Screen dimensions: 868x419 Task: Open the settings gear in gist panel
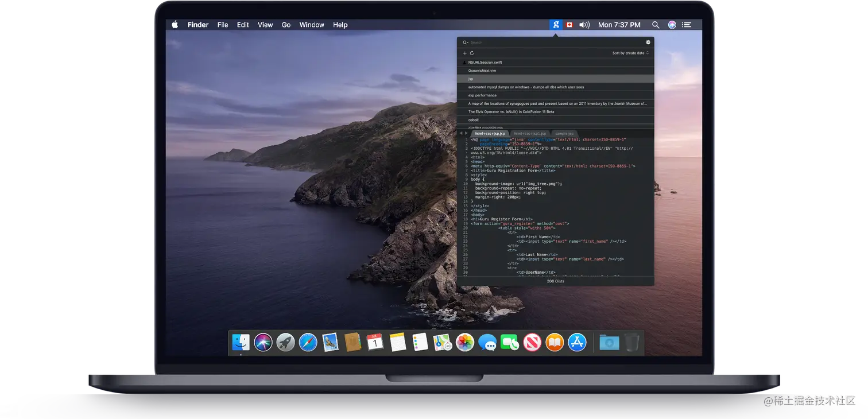(648, 42)
